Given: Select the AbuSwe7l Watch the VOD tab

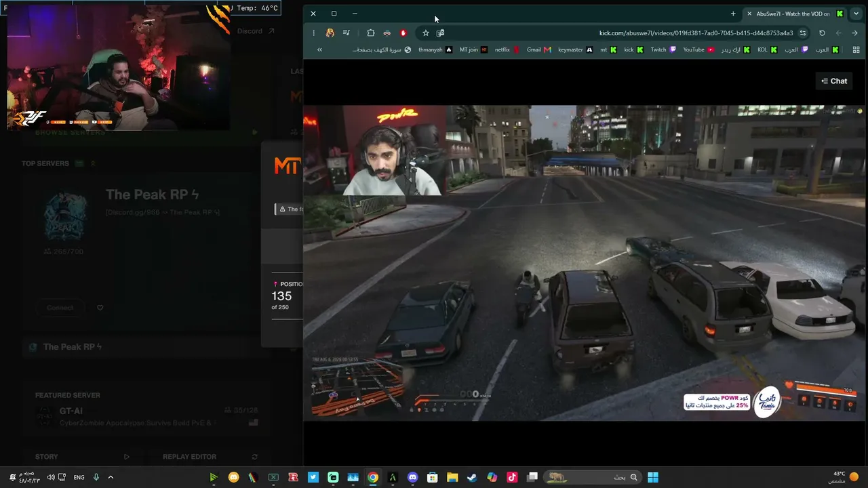Looking at the screenshot, I should point(795,14).
